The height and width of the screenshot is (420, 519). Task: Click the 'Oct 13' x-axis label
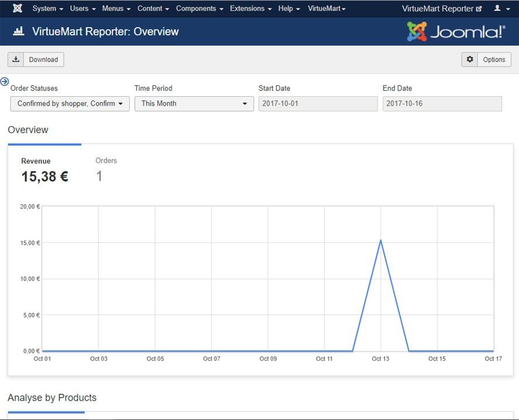[x=381, y=359]
